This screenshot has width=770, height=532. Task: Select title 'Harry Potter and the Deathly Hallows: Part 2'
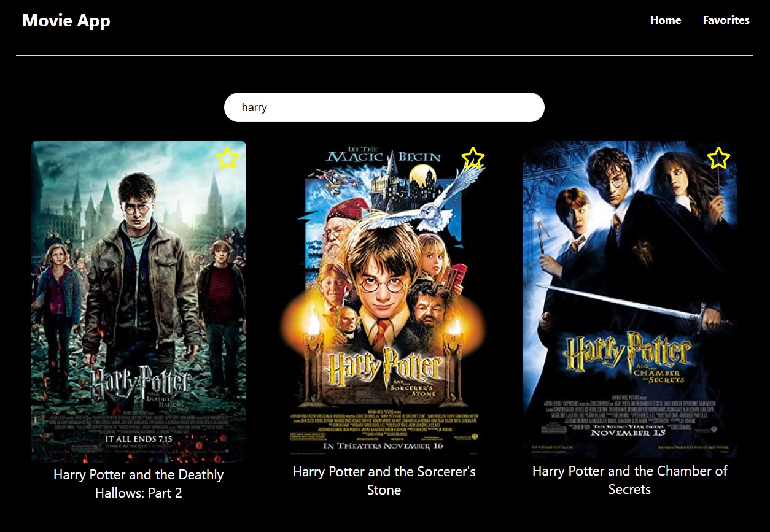point(139,484)
